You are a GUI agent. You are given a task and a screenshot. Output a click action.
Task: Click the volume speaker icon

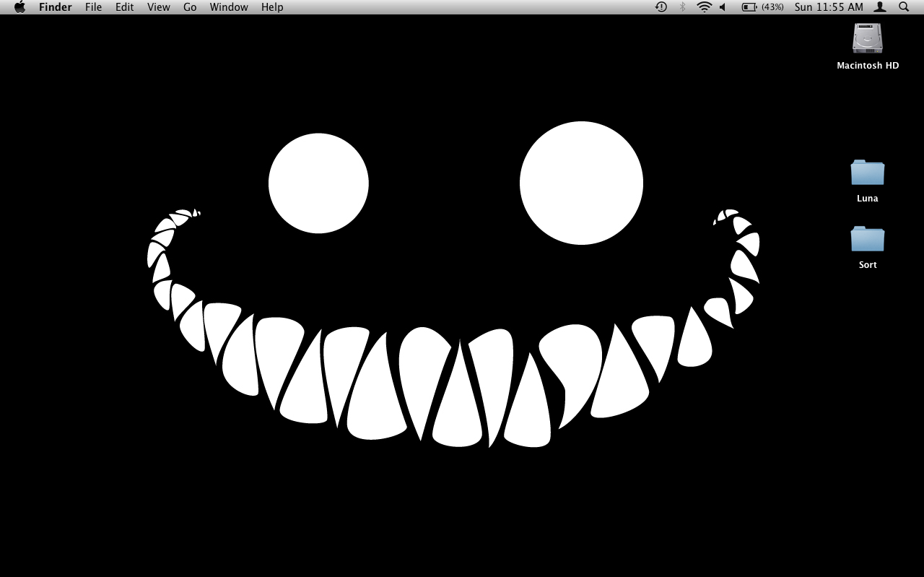pyautogui.click(x=723, y=7)
